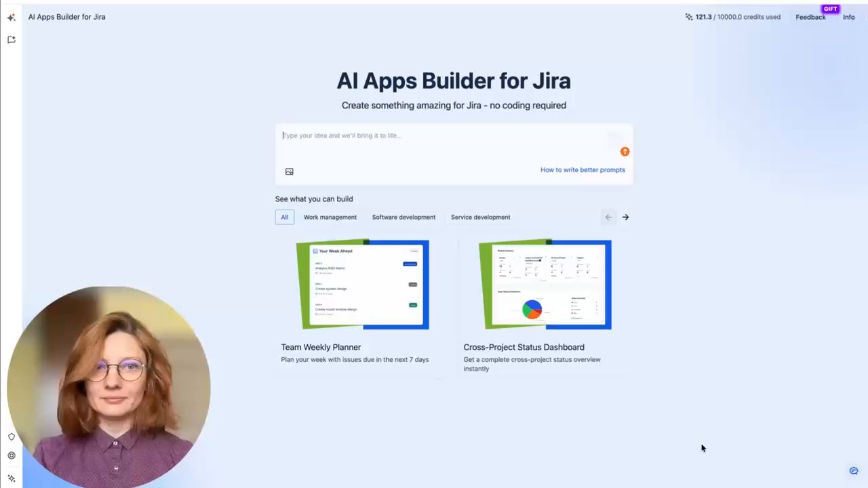The height and width of the screenshot is (488, 868).
Task: Click the shield icon in left sidebar
Action: coord(12,437)
